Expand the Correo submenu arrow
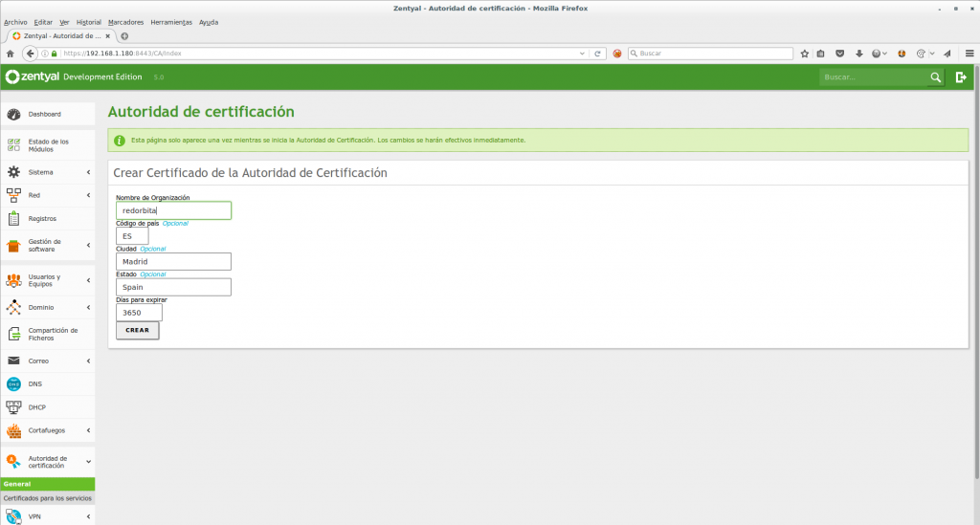 coord(88,361)
